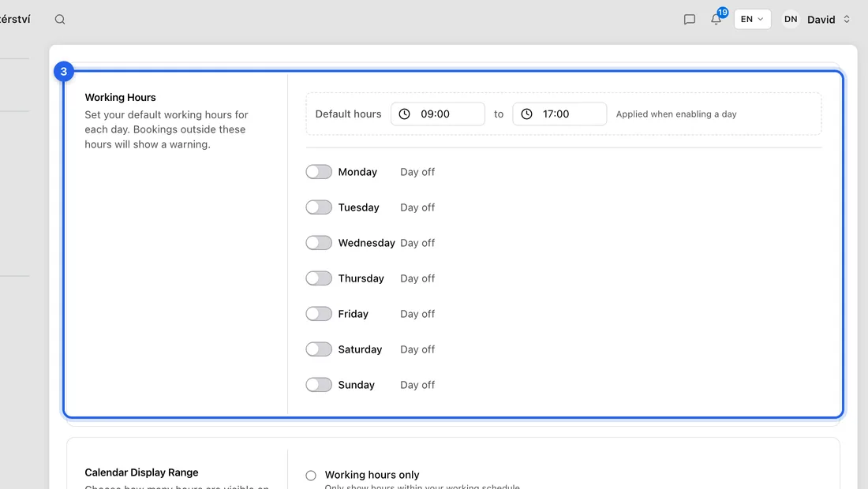
Task: Enable the Saturday toggle
Action: point(319,349)
